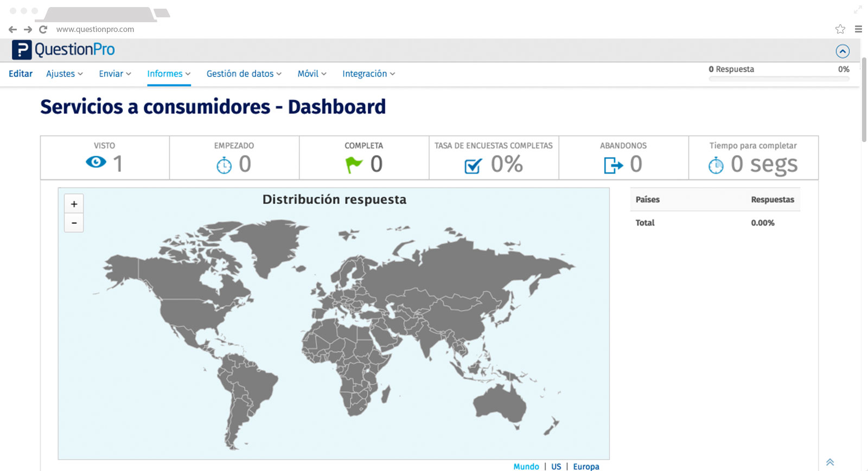
Task: Click the green flag COMPLETA icon
Action: point(354,164)
